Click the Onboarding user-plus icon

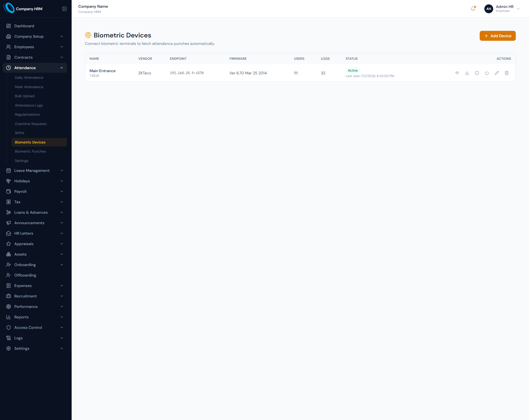(9, 265)
